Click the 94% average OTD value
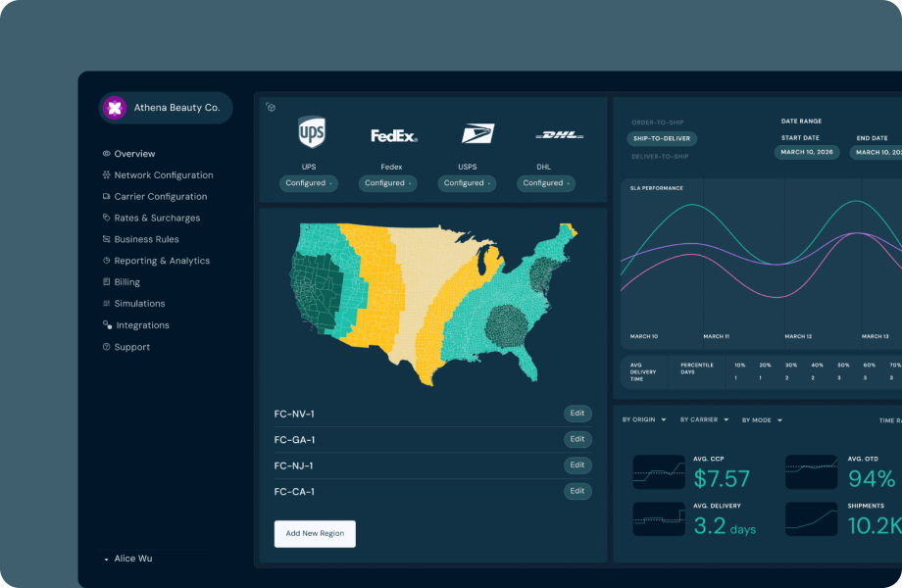The width and height of the screenshot is (902, 588). pyautogui.click(x=872, y=479)
